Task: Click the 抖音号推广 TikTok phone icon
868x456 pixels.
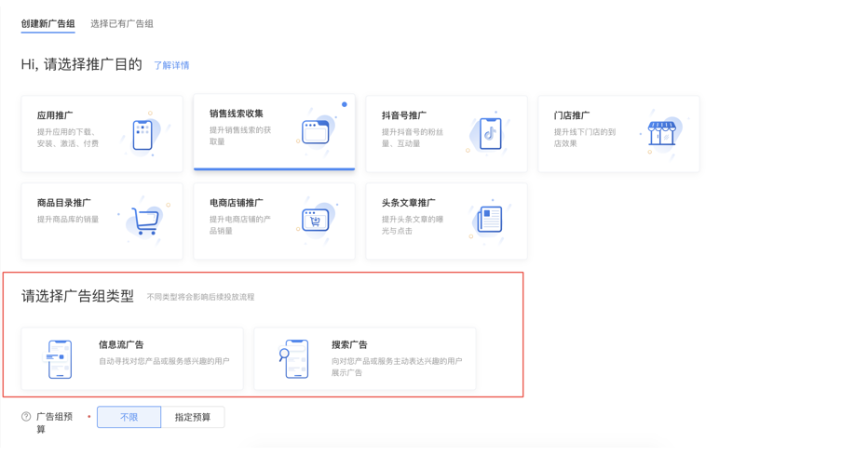Action: tap(489, 134)
